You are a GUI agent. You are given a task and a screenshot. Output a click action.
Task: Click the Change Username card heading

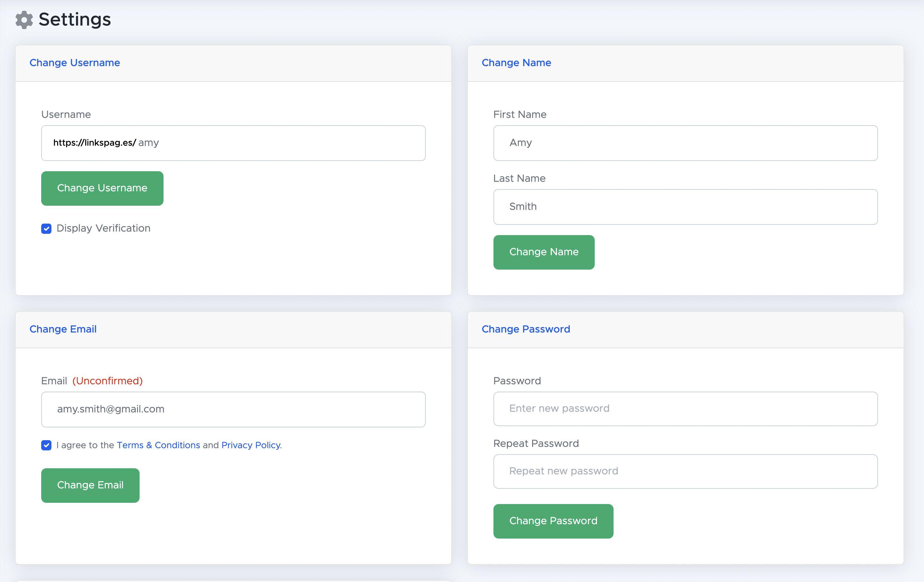pos(75,63)
